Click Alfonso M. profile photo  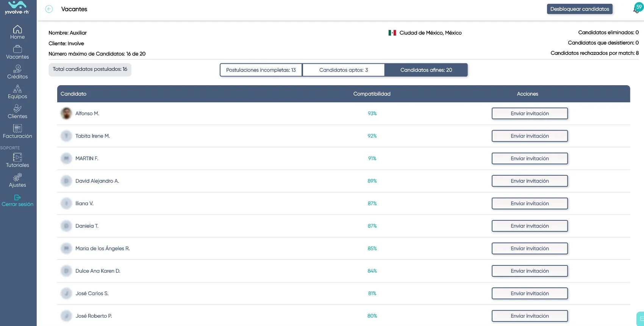click(x=66, y=113)
